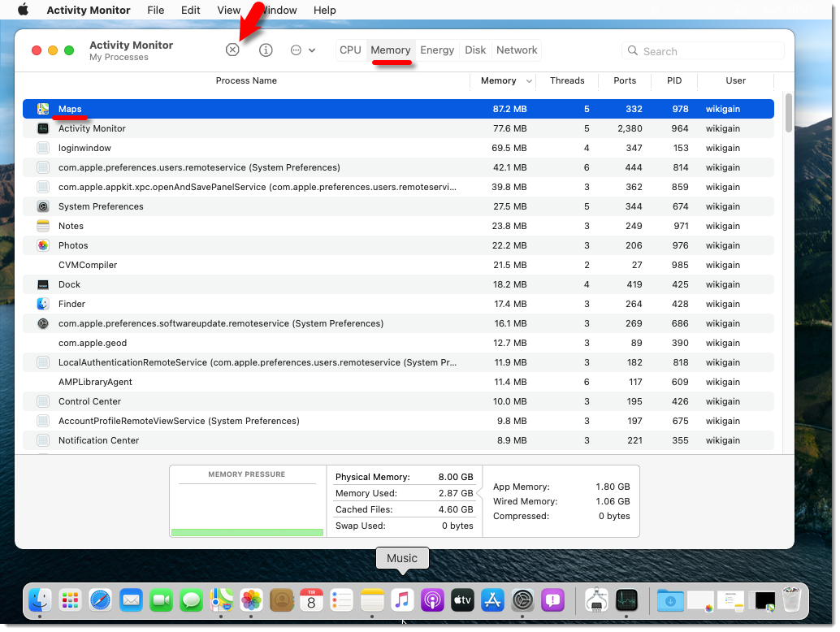Sort by the Process Name column header
The image size is (840, 632).
coord(246,81)
